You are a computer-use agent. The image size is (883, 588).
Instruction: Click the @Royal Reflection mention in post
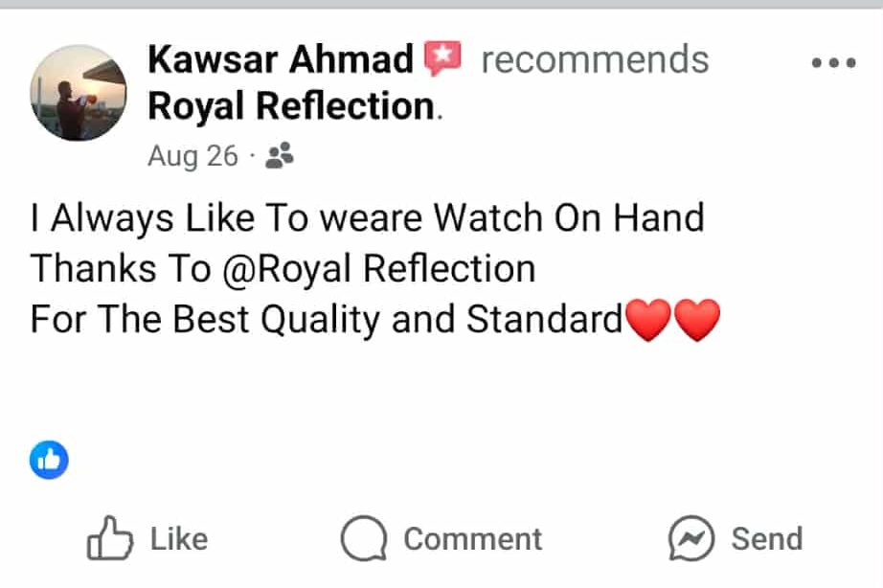379,268
